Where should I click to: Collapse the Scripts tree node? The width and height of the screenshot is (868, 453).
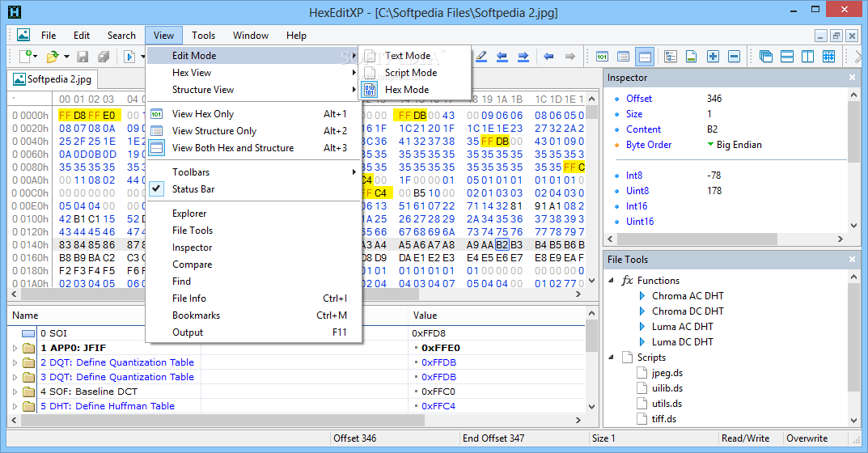[x=611, y=358]
